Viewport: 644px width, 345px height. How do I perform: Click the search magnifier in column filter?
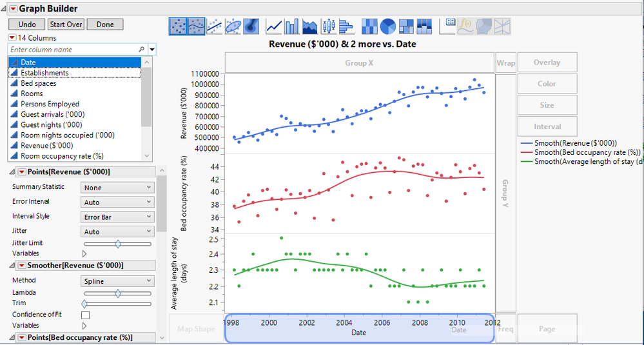click(142, 49)
